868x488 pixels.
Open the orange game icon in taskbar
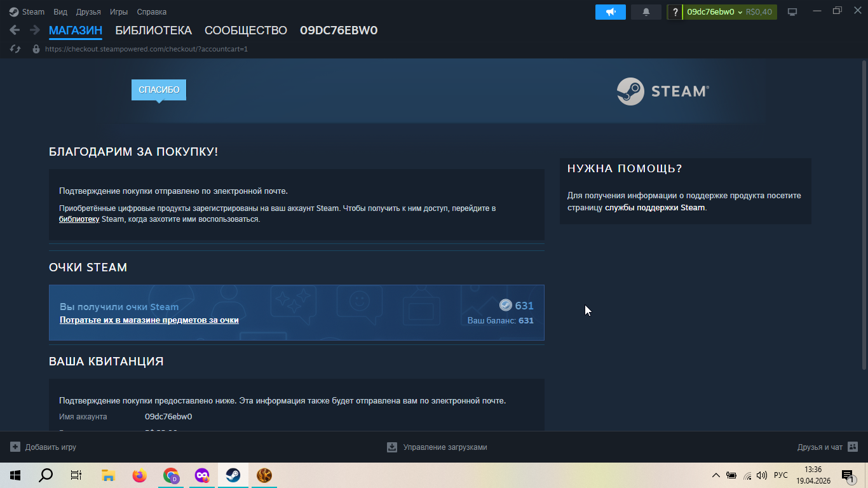[264, 475]
